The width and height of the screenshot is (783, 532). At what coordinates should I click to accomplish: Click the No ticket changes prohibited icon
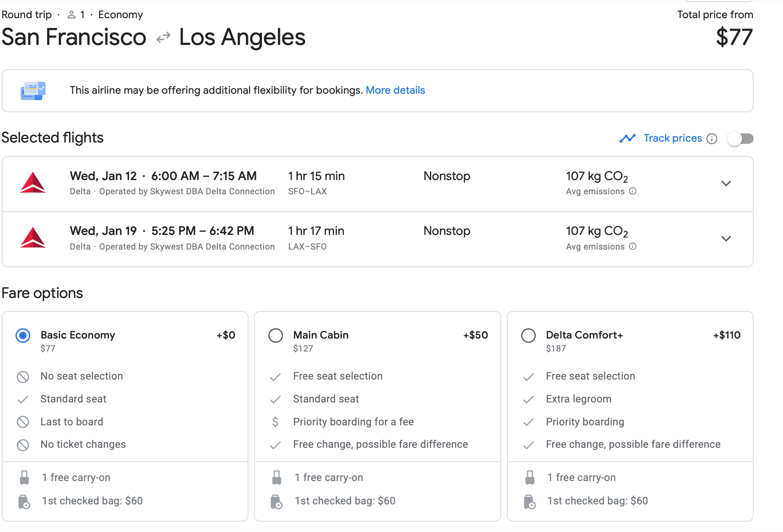coord(23,445)
